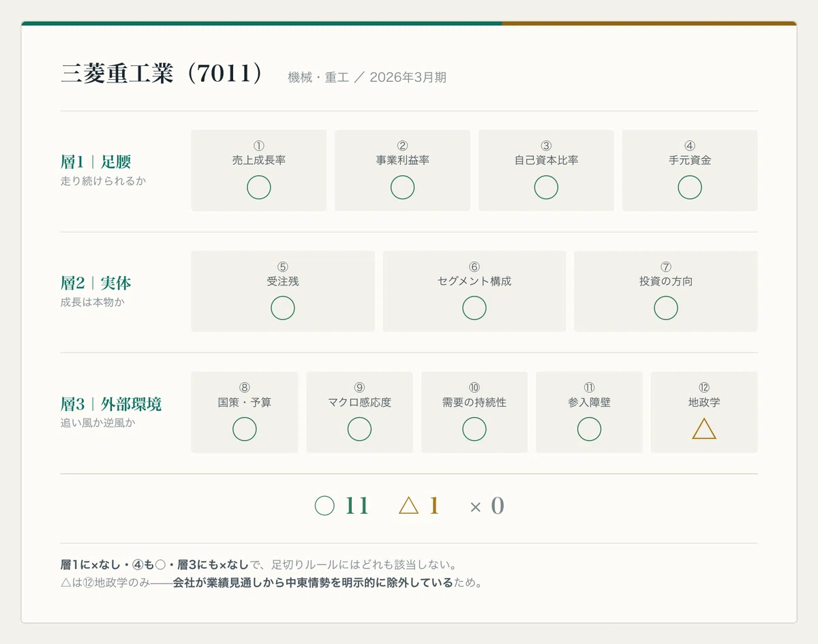This screenshot has height=644, width=818.
Task: Click the circle icon under 投資の方向
Action: click(x=666, y=308)
